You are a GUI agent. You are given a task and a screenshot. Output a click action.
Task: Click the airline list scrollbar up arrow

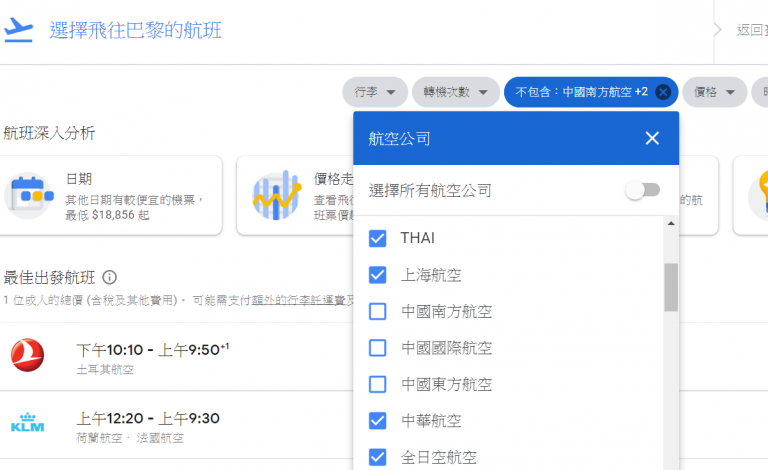[x=671, y=223]
